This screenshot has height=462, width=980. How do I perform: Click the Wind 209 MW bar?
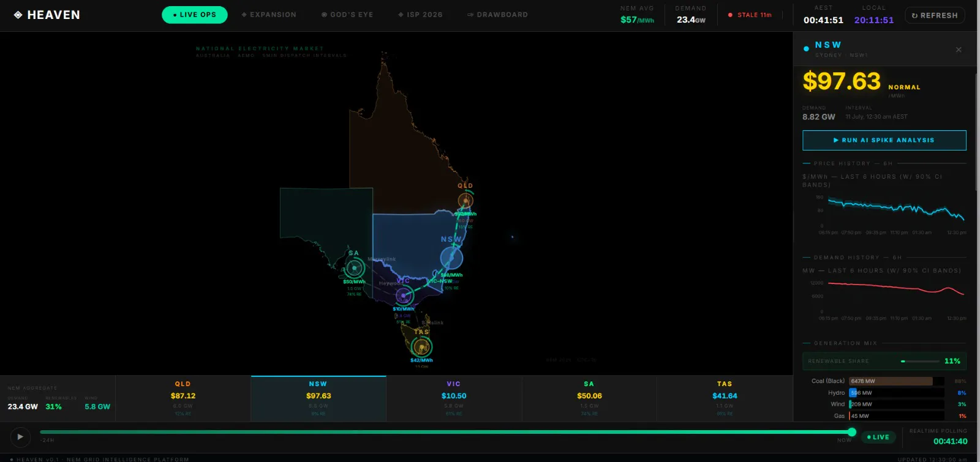point(897,404)
